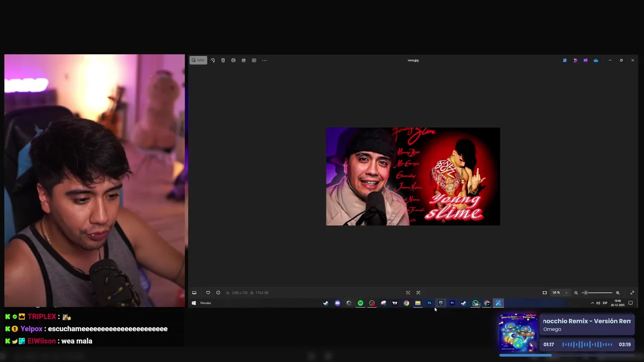
Task: Mark image as favorite with heart icon
Action: pos(208,293)
